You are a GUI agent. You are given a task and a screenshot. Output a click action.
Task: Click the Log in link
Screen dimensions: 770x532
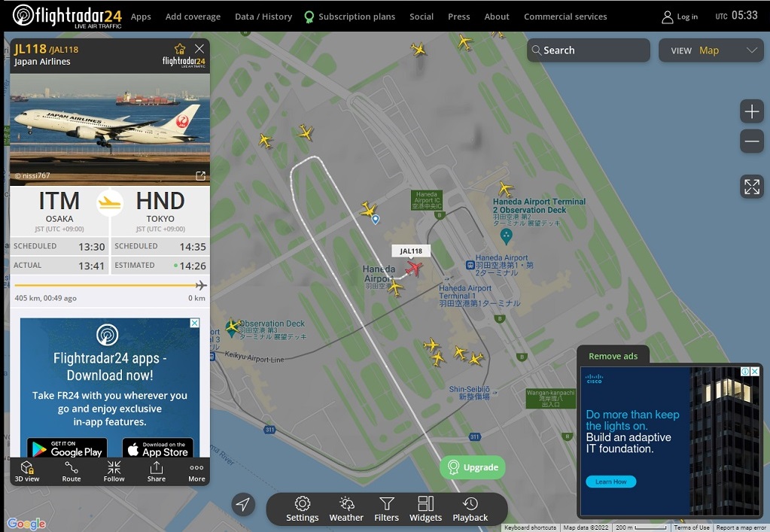680,17
